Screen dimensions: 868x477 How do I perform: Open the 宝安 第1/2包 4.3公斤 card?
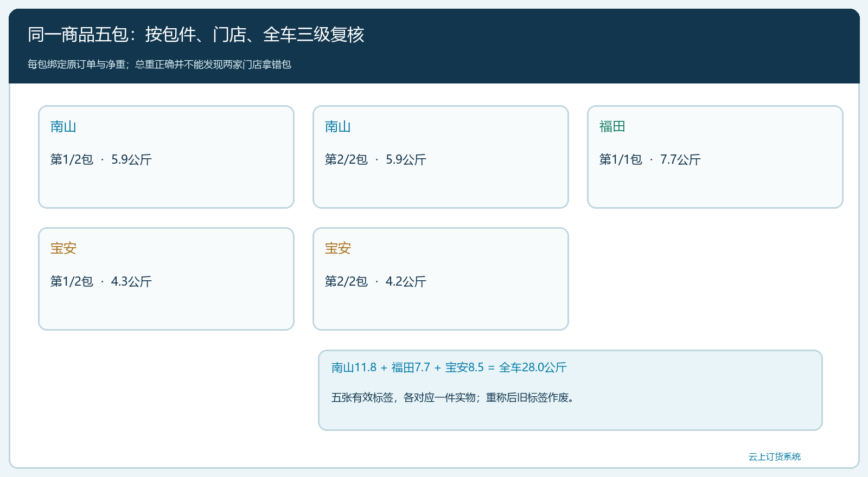pos(166,279)
